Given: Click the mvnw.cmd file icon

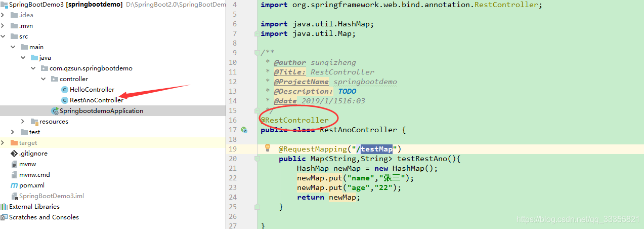Looking at the screenshot, I should (x=14, y=175).
